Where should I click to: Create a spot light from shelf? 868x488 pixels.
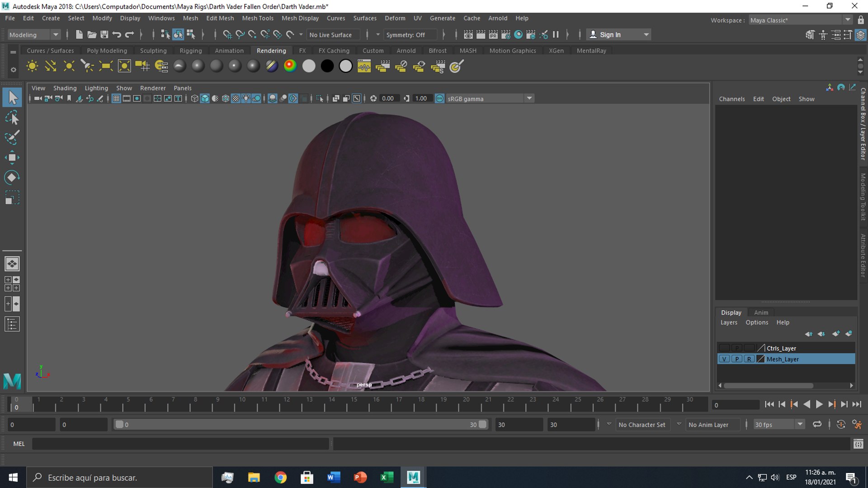87,66
